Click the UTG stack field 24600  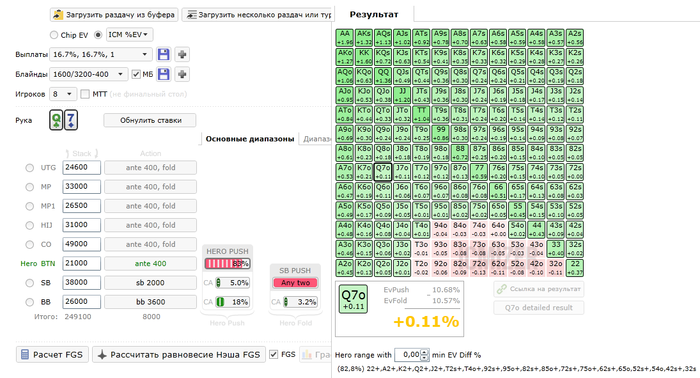click(x=82, y=168)
